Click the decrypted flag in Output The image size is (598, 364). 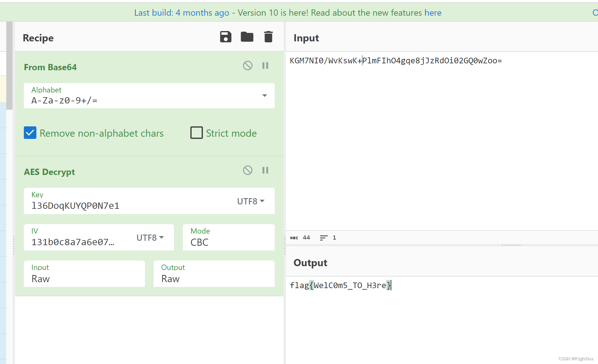341,285
